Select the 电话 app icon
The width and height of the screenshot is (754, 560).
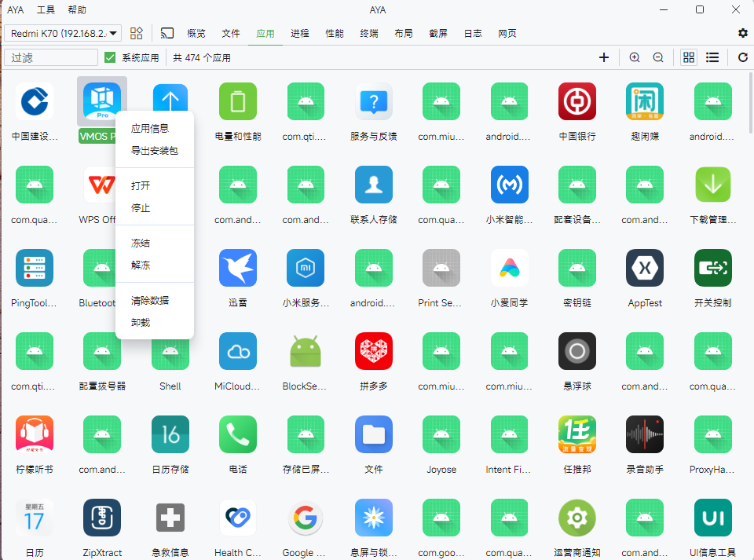[237, 434]
